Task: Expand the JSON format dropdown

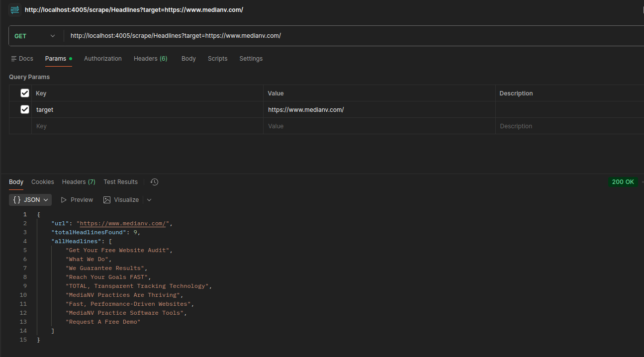Action: coord(46,200)
